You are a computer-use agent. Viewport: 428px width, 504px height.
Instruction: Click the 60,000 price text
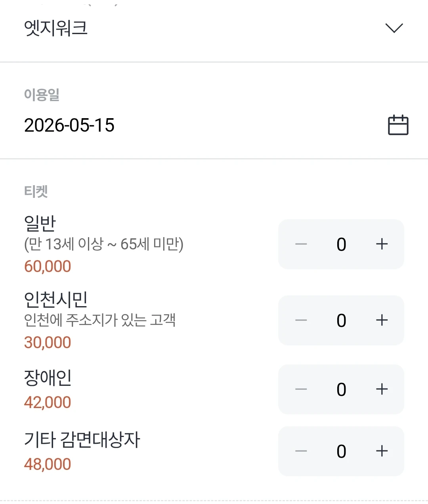48,266
